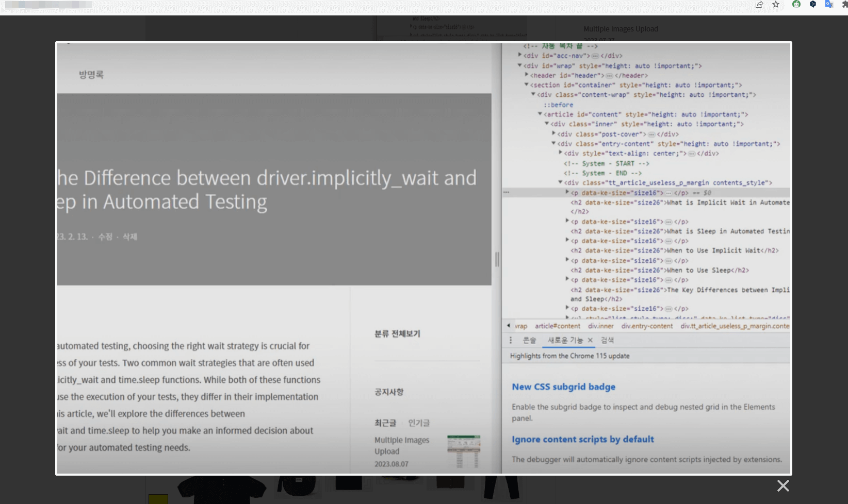The image size is (848, 504).
Task: Collapse the div class="inner" node
Action: [547, 124]
